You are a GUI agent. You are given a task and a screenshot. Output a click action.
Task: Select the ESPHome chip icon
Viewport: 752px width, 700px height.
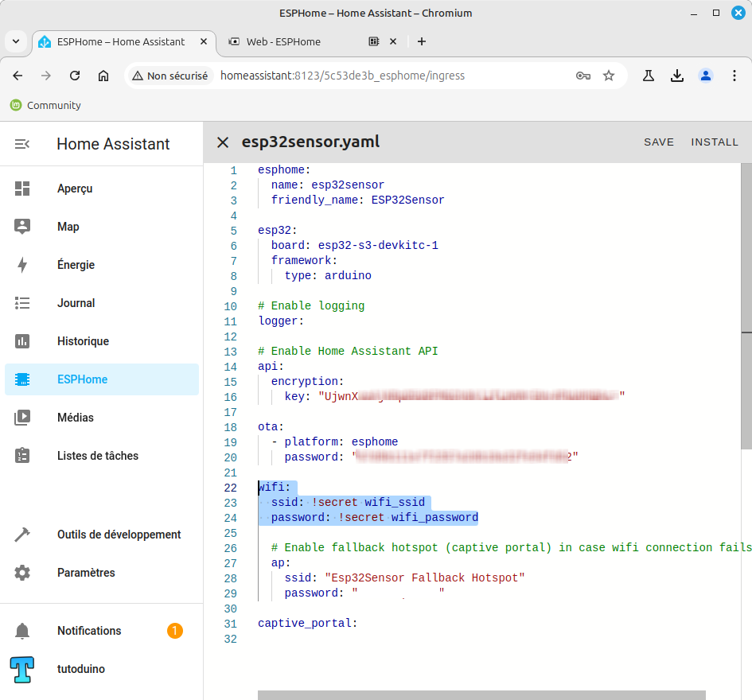coord(22,379)
